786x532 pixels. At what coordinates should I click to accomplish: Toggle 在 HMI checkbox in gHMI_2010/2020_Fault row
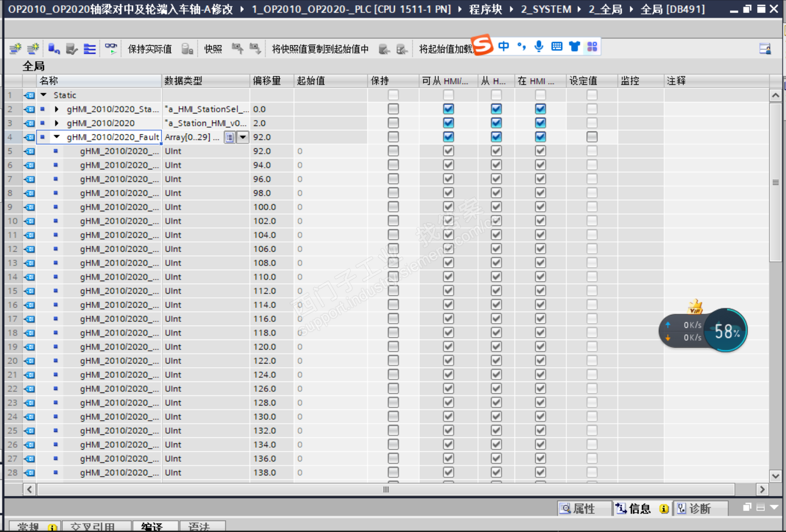click(x=540, y=137)
